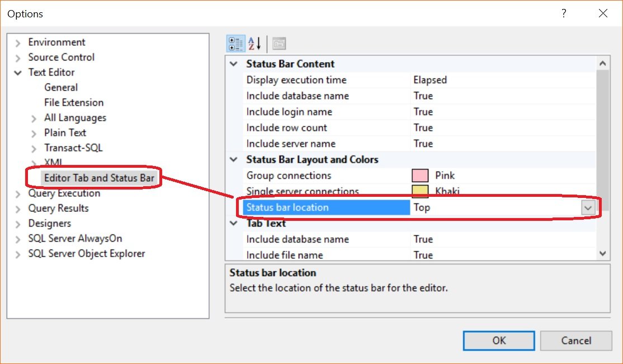
Task: Open the Status bar location dropdown
Action: [588, 207]
